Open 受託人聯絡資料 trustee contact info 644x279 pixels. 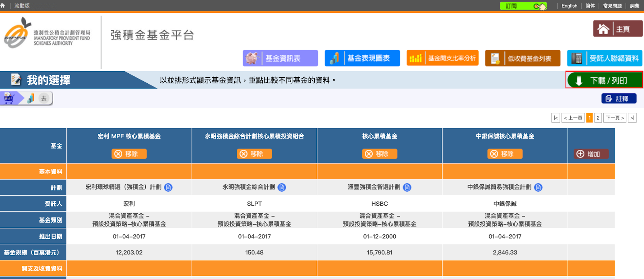pyautogui.click(x=605, y=58)
